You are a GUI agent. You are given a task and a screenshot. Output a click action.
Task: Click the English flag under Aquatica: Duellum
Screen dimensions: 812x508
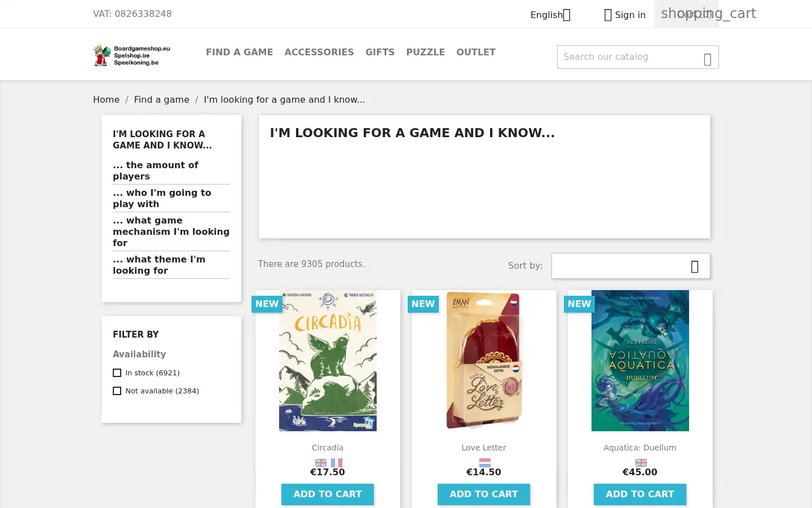coord(641,462)
